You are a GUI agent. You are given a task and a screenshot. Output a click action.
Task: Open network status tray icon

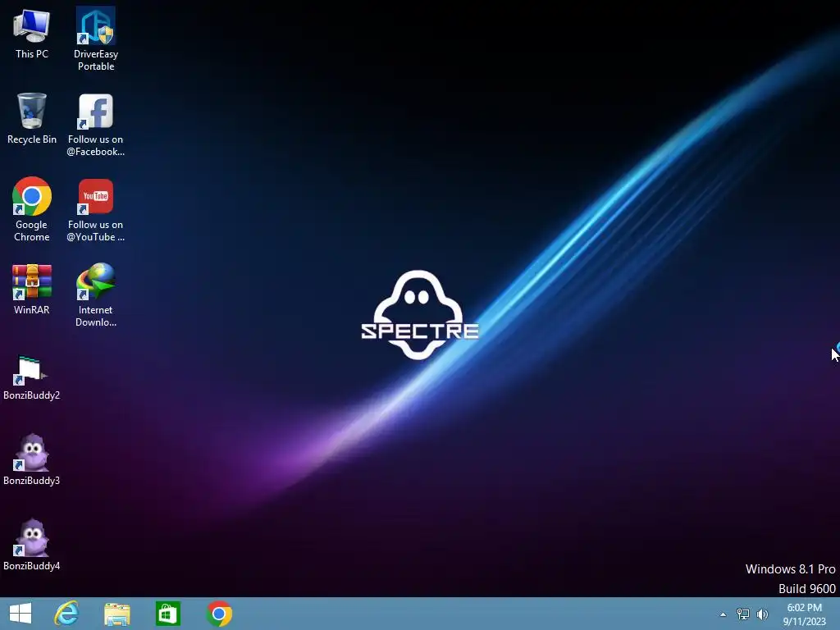coord(742,614)
